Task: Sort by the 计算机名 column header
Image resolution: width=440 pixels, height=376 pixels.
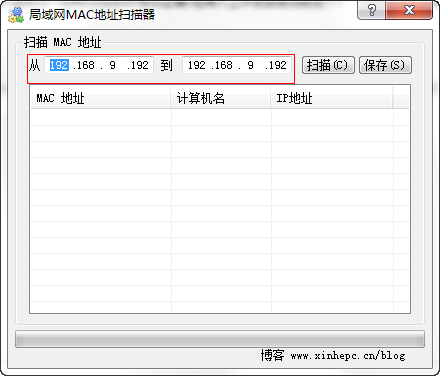Action: pyautogui.click(x=221, y=98)
